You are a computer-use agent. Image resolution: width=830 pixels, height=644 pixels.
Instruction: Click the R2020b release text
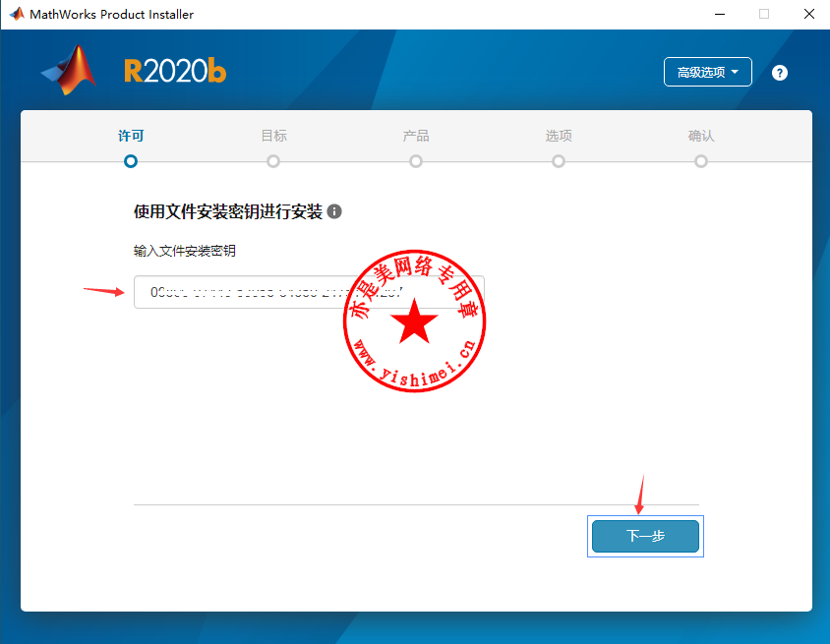175,71
